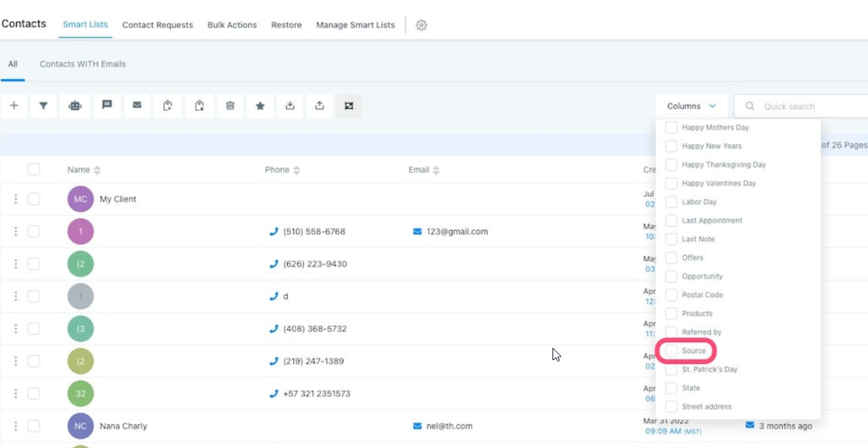Click the Labor Day column label

699,202
